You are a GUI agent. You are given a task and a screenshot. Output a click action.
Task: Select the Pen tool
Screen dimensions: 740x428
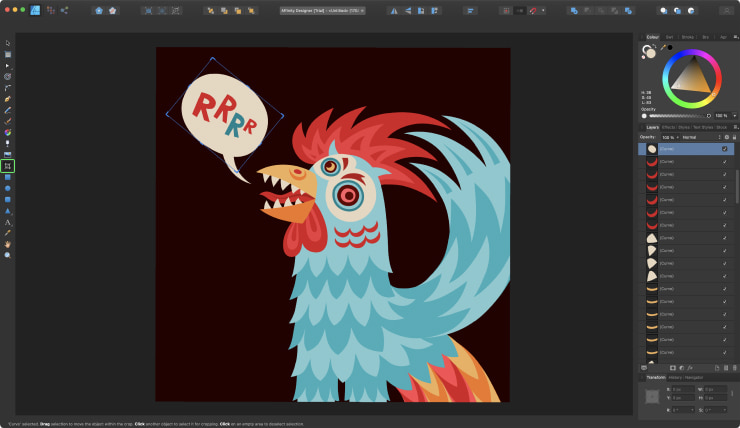8,99
